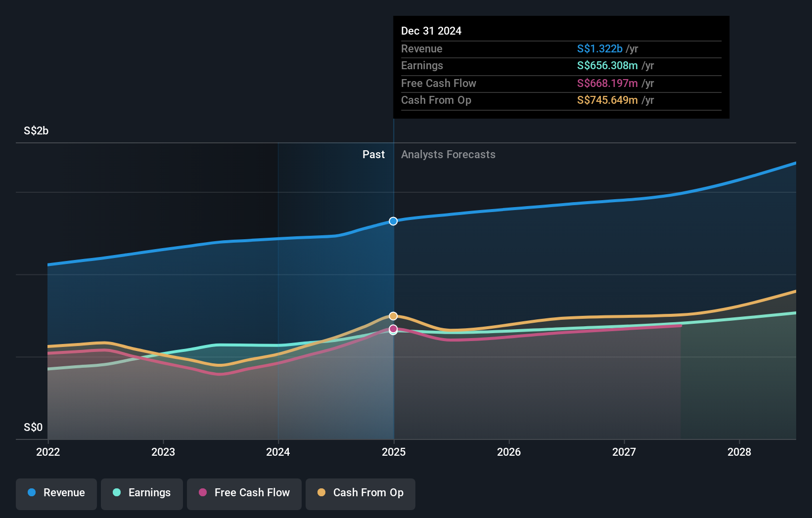Click the Free Cash Flow legend button
Viewport: 812px width, 518px height.
[244, 493]
